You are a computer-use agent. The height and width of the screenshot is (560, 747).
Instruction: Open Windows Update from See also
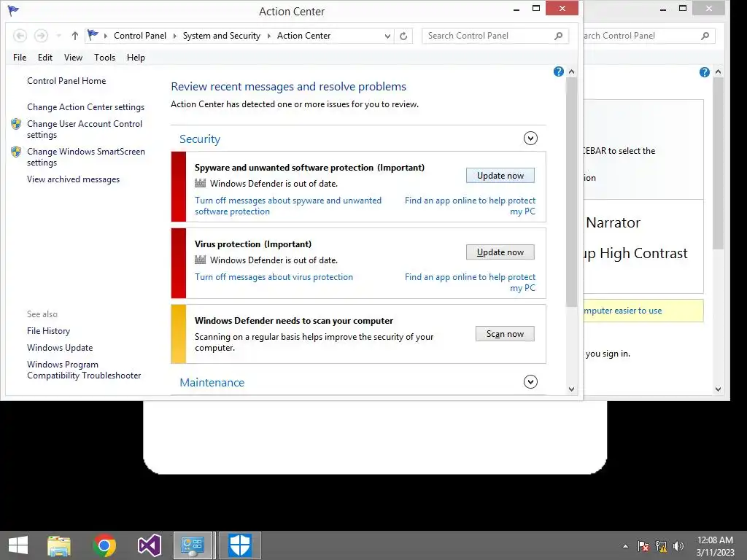coord(60,348)
